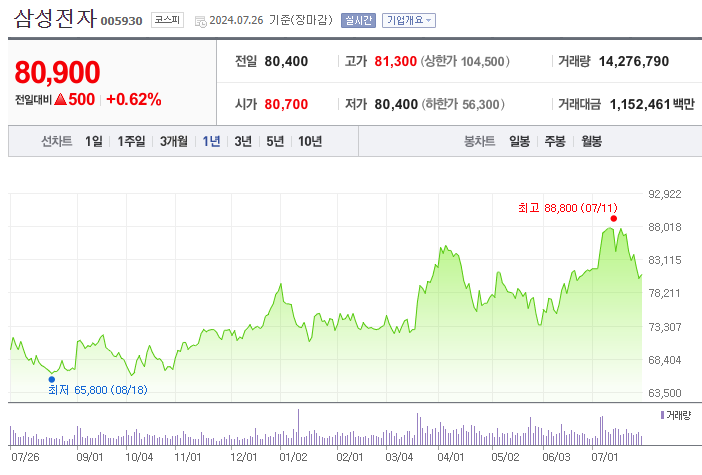Open the 월봉 candlestick chart
This screenshot has width=702, height=475.
591,141
